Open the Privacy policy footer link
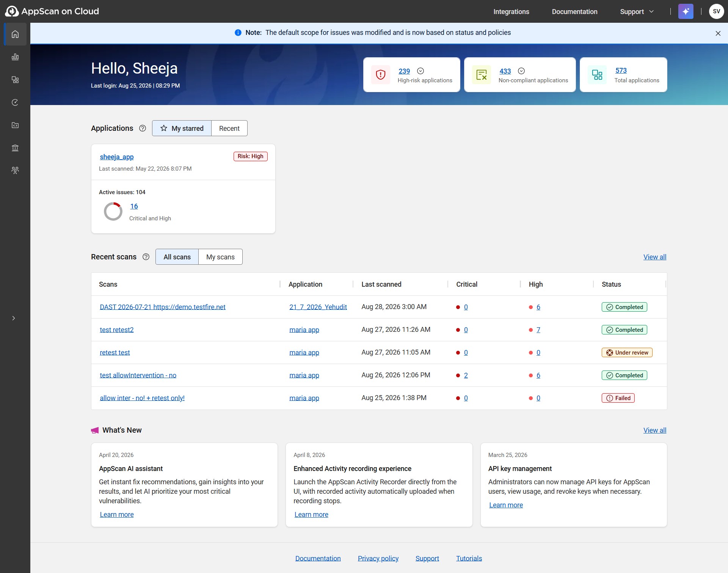This screenshot has width=728, height=573. point(378,559)
